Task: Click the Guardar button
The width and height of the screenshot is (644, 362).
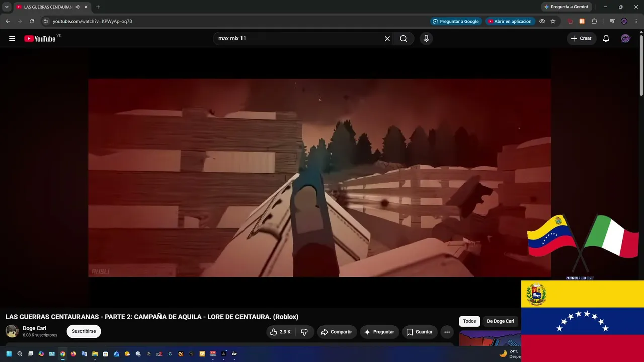Action: pos(420,332)
